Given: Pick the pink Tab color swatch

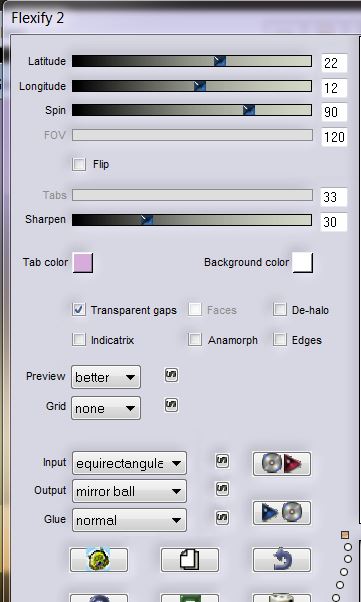Looking at the screenshot, I should 83,263.
